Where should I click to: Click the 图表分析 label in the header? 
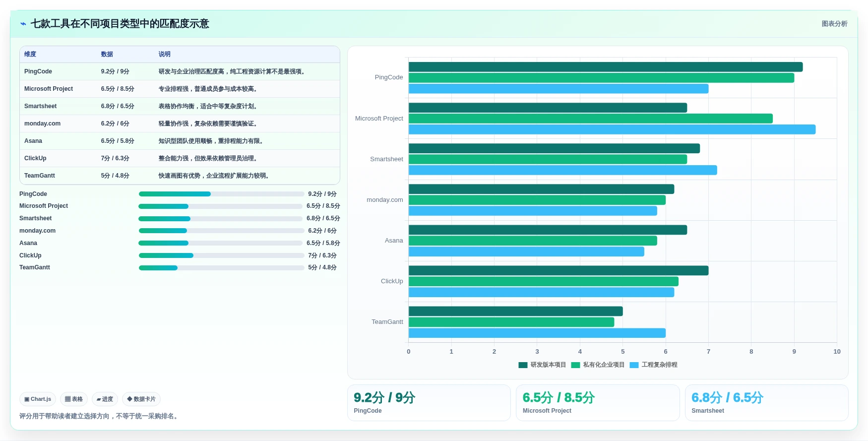coord(834,24)
